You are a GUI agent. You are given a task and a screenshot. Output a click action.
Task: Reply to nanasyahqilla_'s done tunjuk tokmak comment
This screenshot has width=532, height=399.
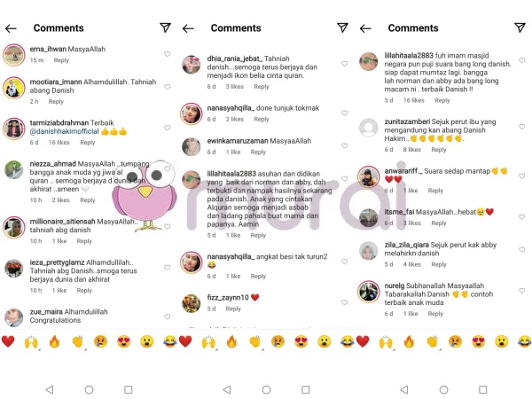262,119
